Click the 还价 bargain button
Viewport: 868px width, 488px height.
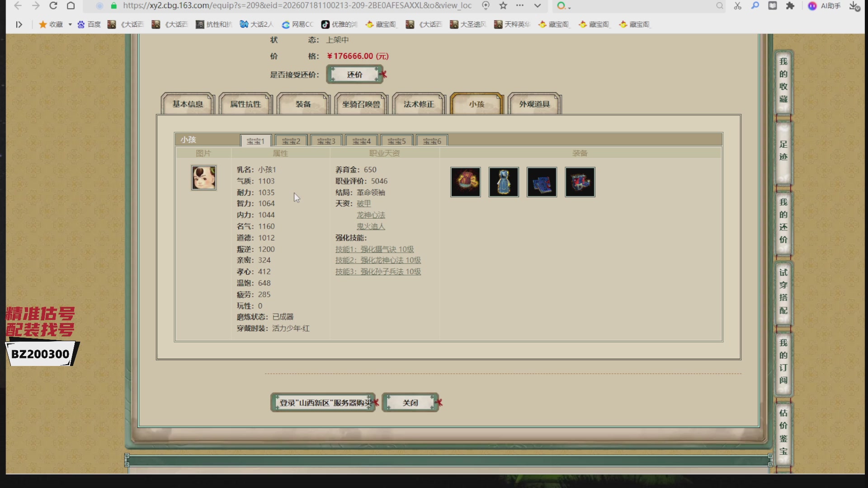coord(355,75)
